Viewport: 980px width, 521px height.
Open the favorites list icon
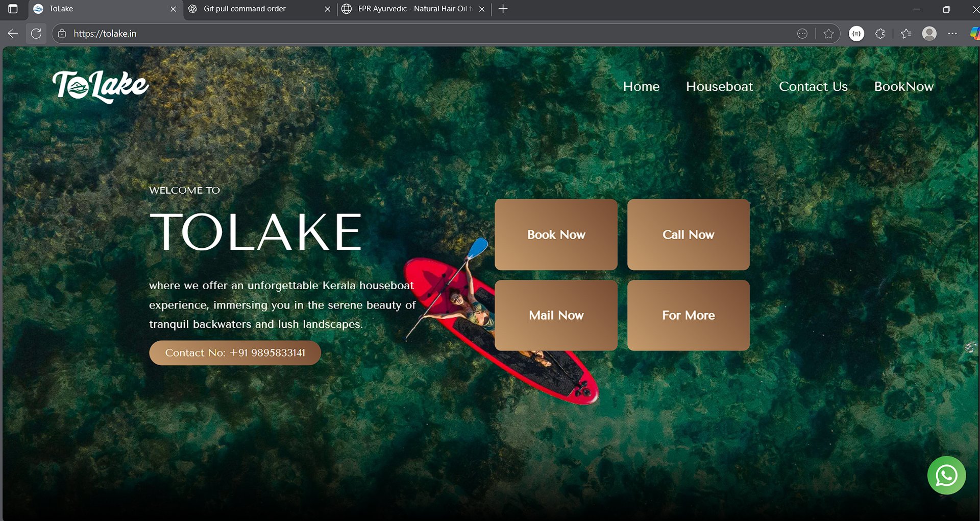point(906,34)
